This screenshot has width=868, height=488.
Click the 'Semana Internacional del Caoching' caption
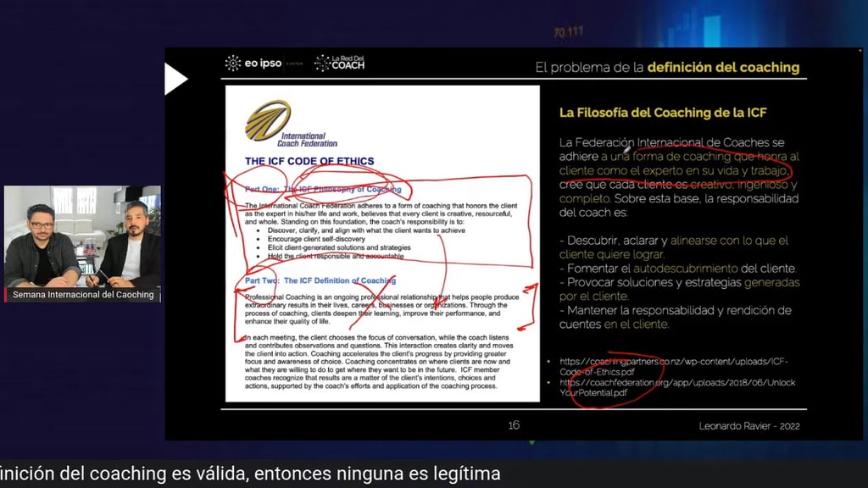click(x=83, y=294)
